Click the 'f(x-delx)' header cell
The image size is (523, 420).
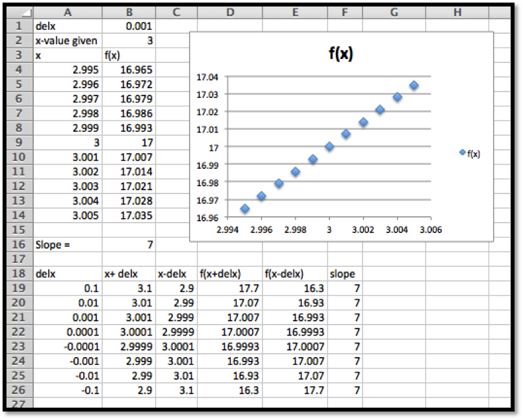pyautogui.click(x=295, y=274)
